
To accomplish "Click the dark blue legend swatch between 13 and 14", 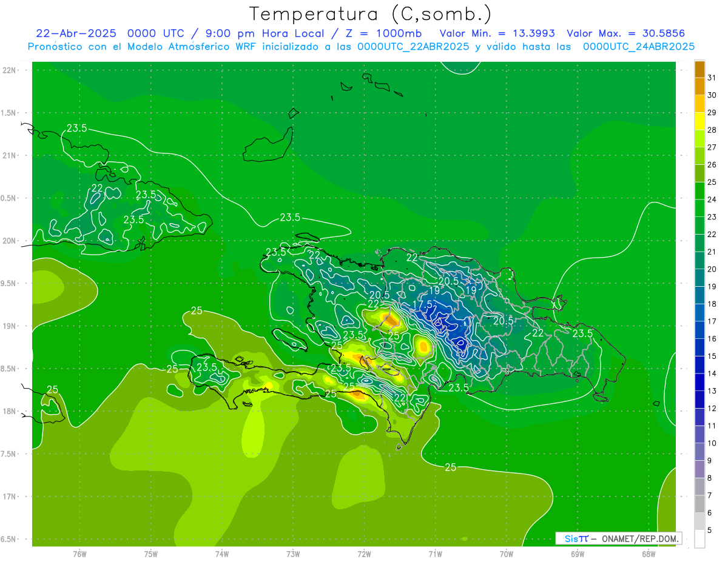I will (x=699, y=383).
